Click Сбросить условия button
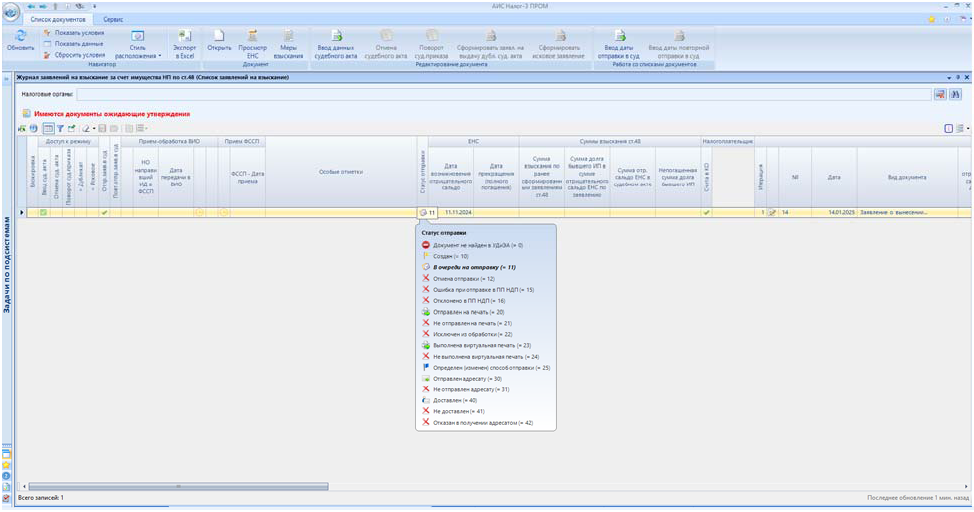974x512 pixels. point(75,54)
